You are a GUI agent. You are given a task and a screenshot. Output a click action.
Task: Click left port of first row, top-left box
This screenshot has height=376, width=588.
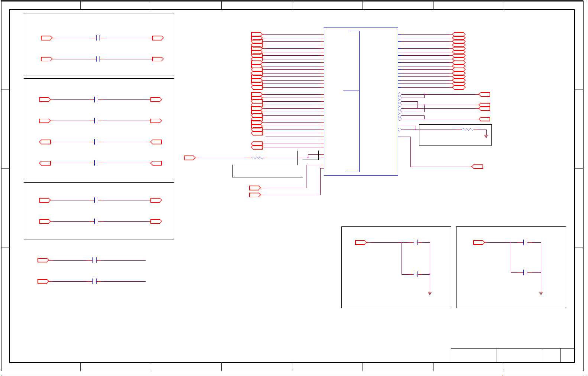point(47,38)
